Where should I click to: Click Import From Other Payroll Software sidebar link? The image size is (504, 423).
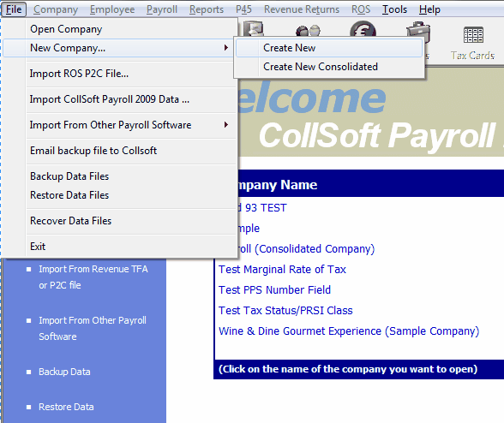click(x=93, y=328)
